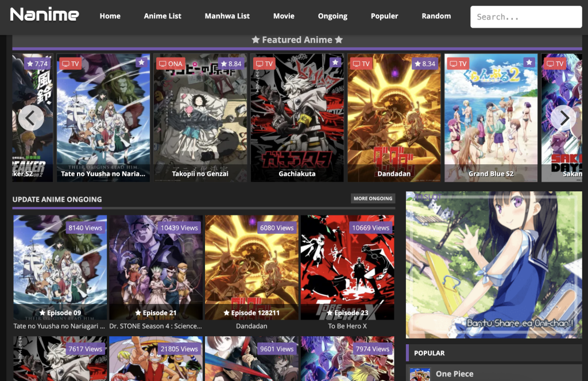Viewport: 588px width, 381px height.
Task: Select Random from the navigation bar
Action: 436,16
